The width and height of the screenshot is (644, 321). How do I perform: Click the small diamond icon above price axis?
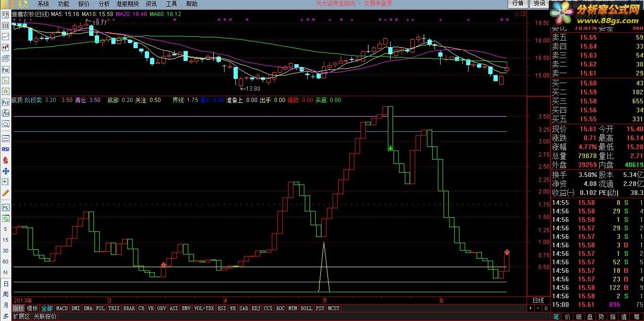pos(517,14)
